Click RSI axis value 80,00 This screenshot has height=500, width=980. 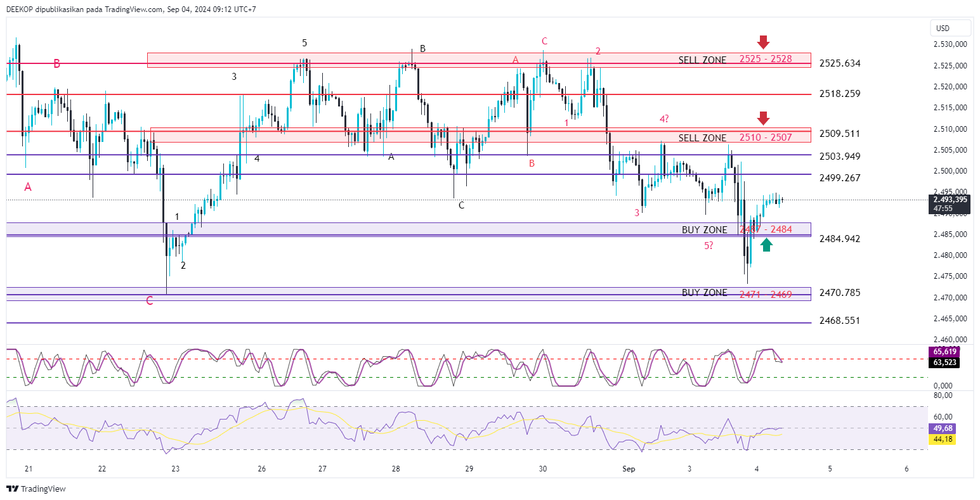943,395
